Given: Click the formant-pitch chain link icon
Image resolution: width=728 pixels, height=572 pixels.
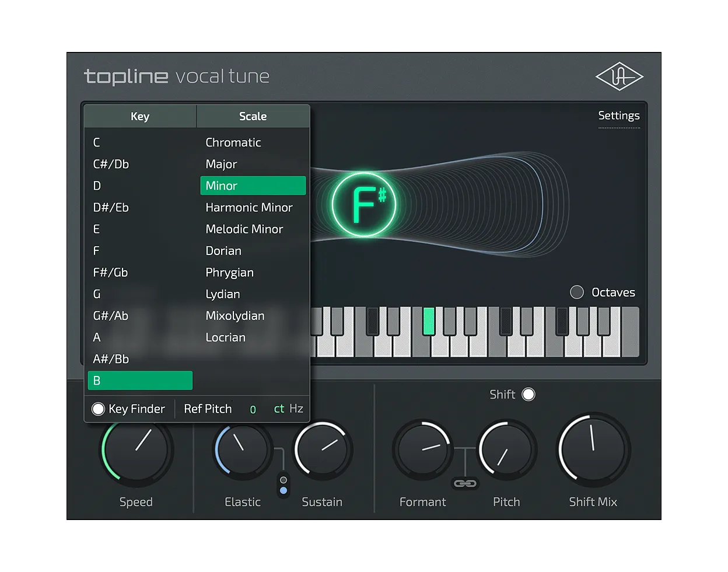Looking at the screenshot, I should click(x=465, y=483).
